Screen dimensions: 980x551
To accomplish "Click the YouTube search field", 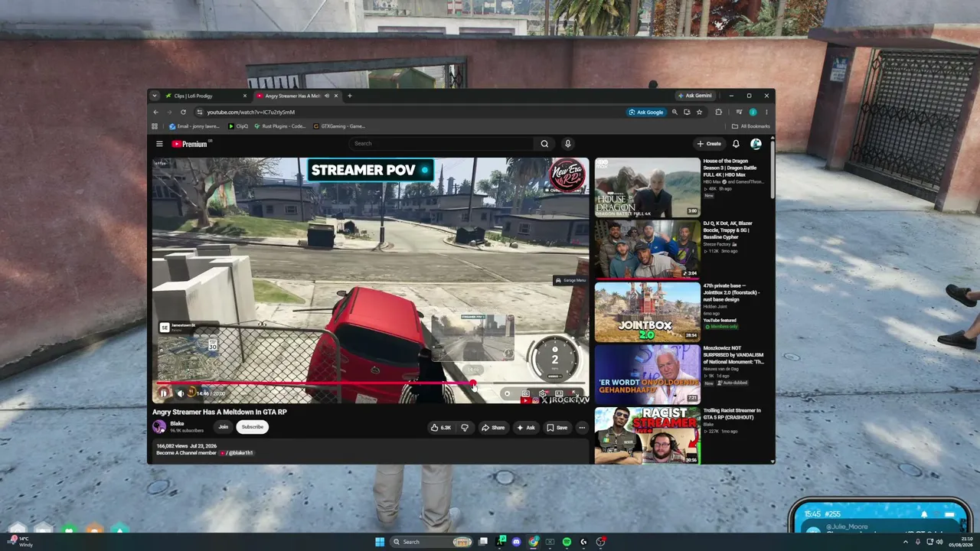I will (x=442, y=144).
